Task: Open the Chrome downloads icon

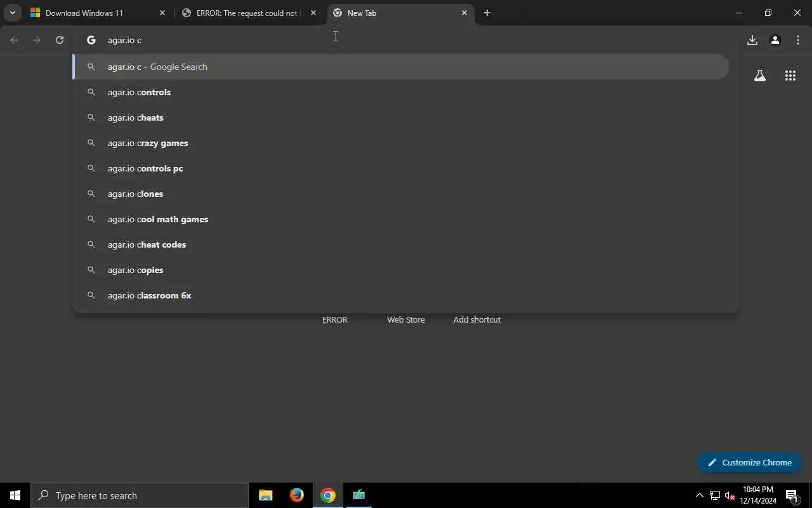Action: click(752, 40)
